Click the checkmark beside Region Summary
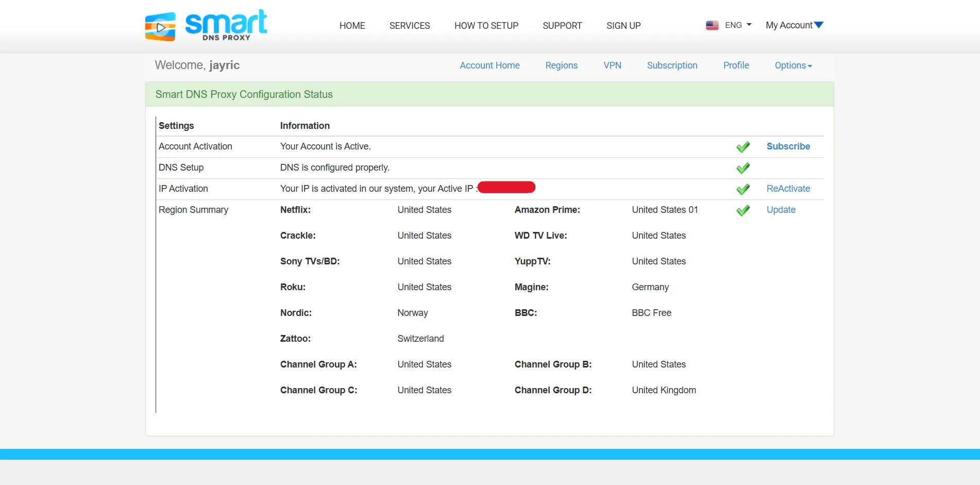Screen dimensions: 980x485 (x=742, y=210)
